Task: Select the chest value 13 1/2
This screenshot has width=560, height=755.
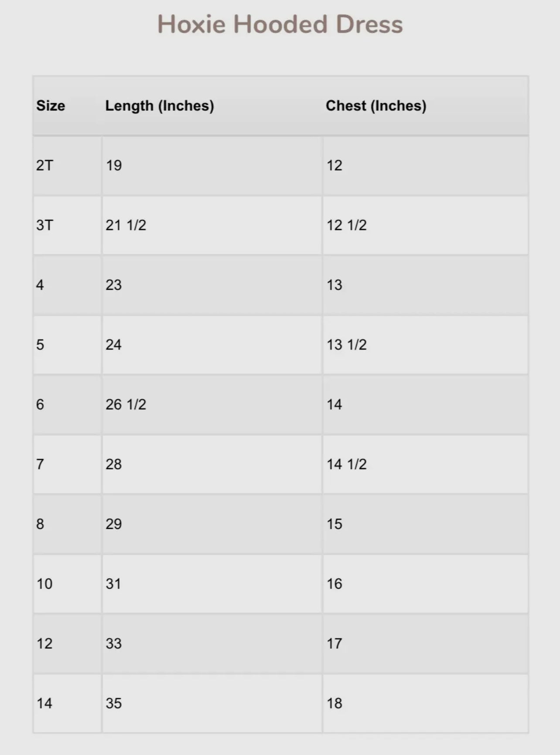Action: pos(347,345)
